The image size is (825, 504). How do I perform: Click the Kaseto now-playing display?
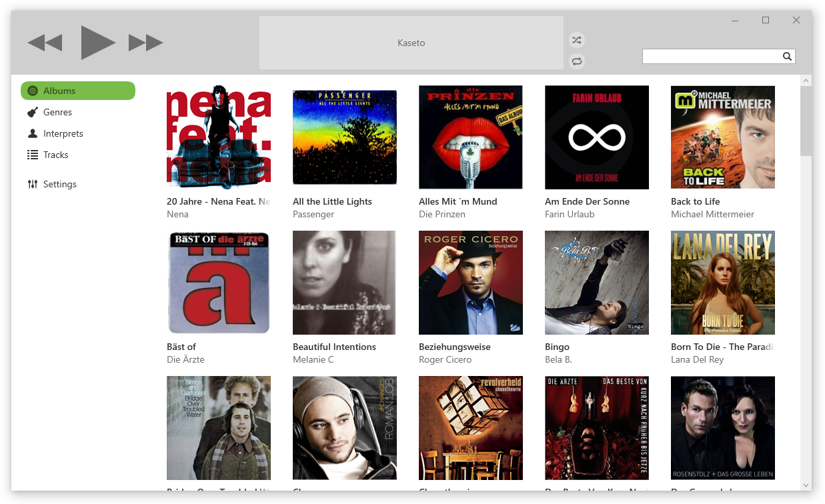411,43
